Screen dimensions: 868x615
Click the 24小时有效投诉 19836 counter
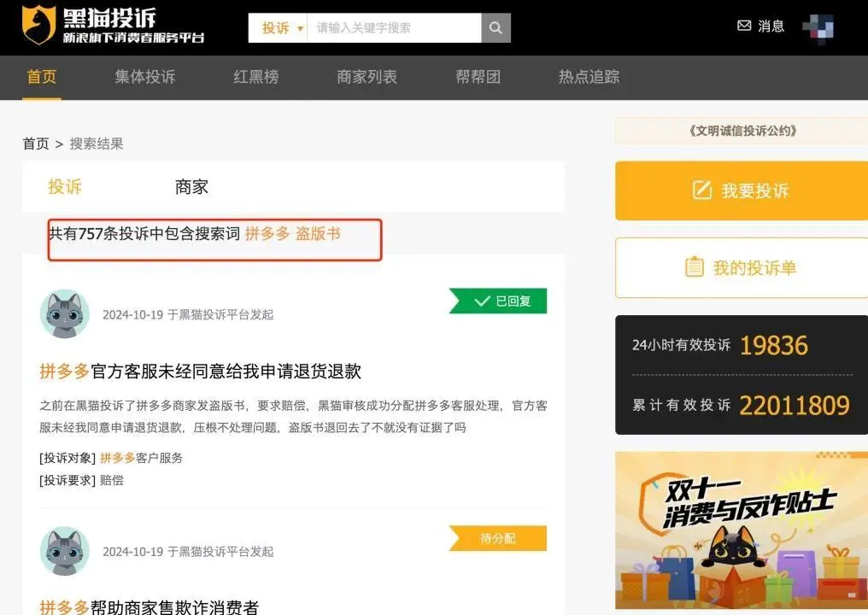point(720,345)
